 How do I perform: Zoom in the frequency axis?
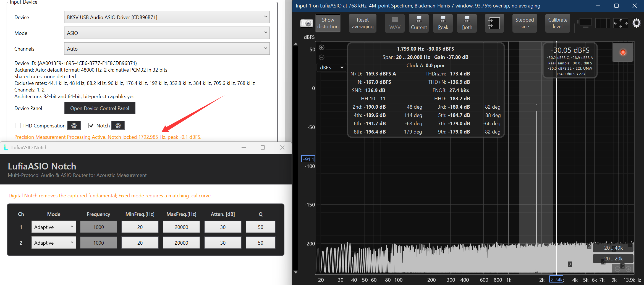point(628,269)
